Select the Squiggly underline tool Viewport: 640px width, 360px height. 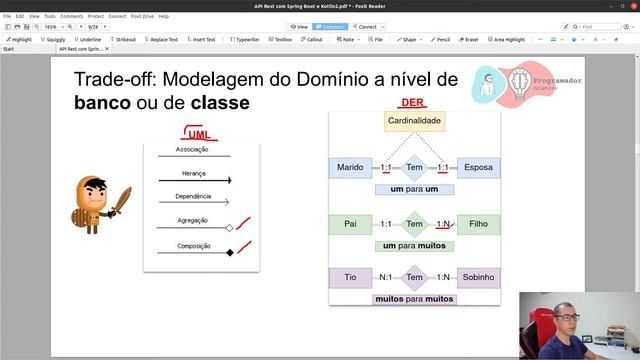(53, 40)
